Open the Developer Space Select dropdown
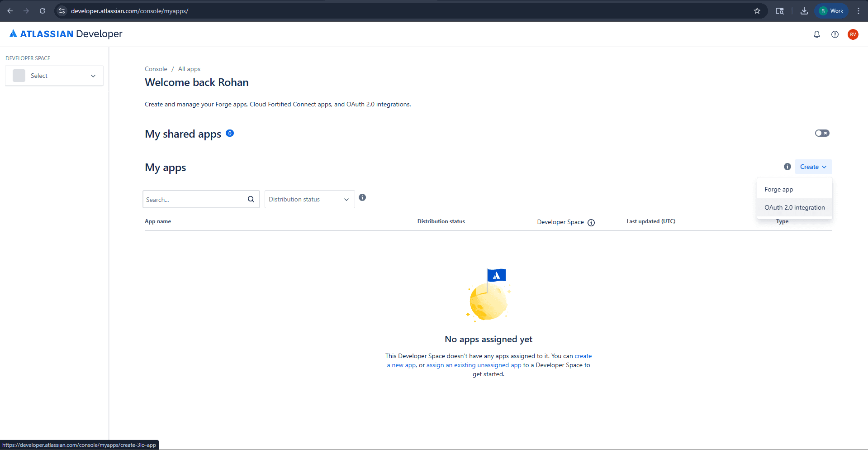Viewport: 868px width, 450px height. pos(54,75)
